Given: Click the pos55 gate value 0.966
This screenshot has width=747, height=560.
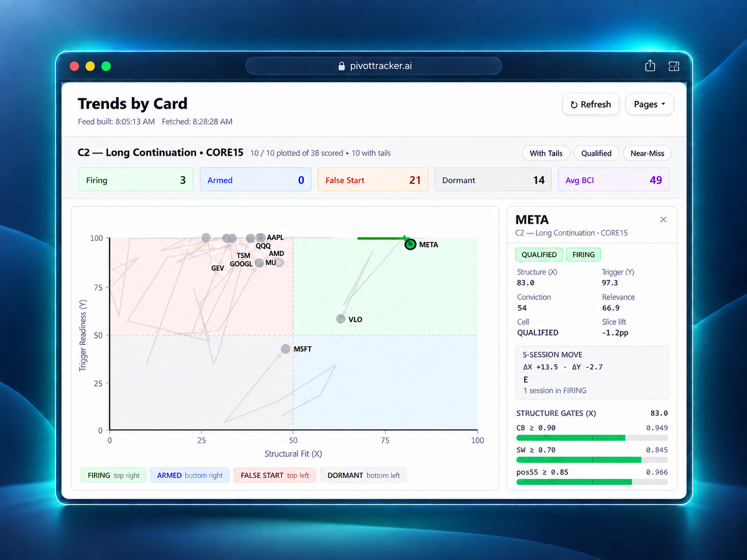Looking at the screenshot, I should click(657, 472).
